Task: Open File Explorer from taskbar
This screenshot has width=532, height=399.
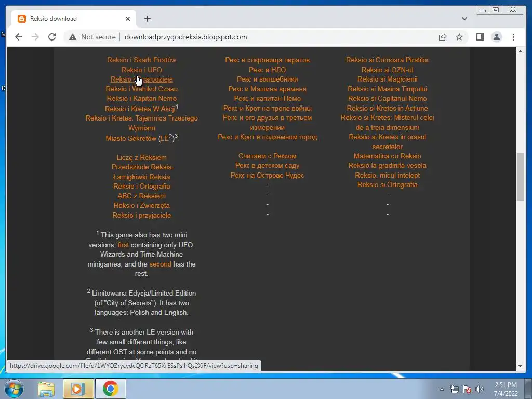Action: 46,389
